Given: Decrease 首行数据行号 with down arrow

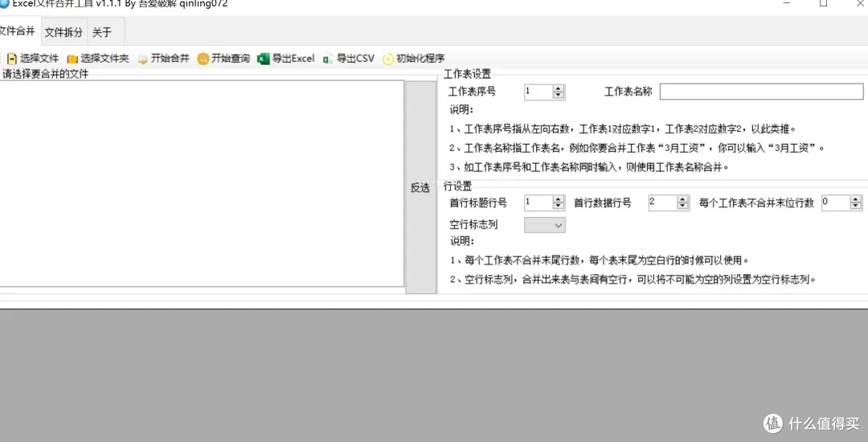Looking at the screenshot, I should pos(683,207).
